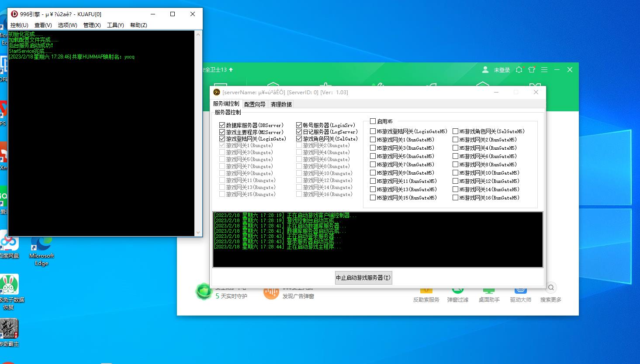The height and width of the screenshot is (364, 640).
Task: Click the server controller window title icon
Action: tap(217, 92)
